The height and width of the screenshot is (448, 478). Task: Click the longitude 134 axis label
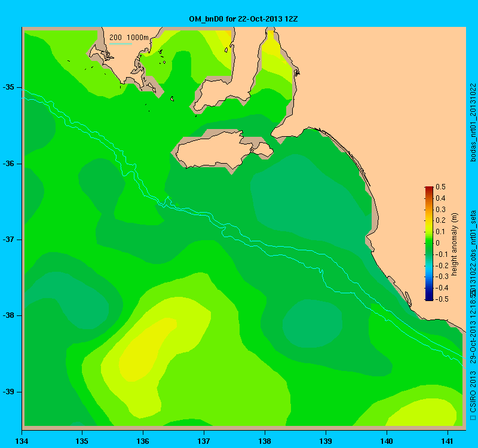[22, 441]
